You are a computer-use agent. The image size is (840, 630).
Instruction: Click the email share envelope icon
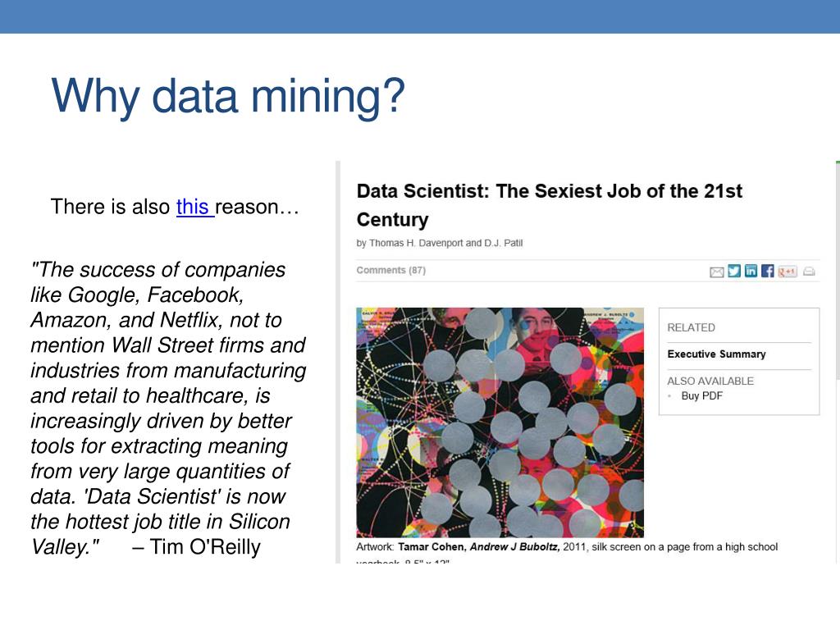tap(716, 272)
